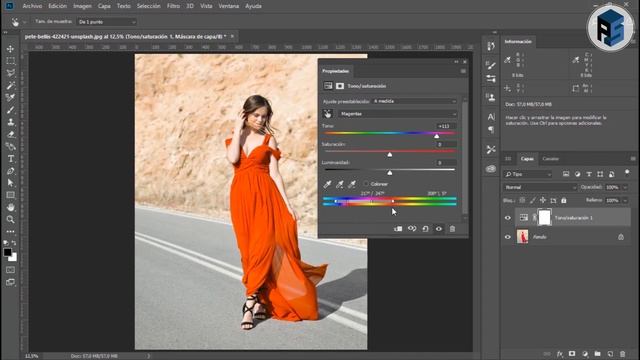Toggle Quick Mask mode in toolbar
Image resolution: width=640 pixels, height=360 pixels.
(11, 270)
